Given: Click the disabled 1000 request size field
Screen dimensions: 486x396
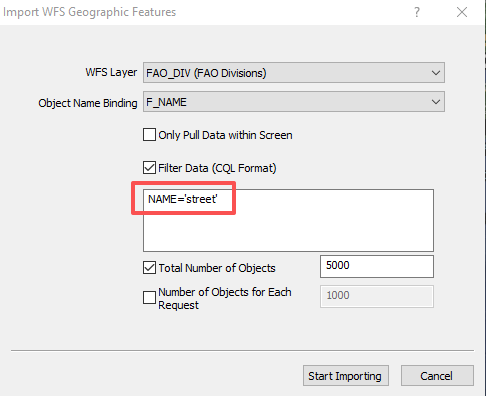Looking at the screenshot, I should coord(377,296).
